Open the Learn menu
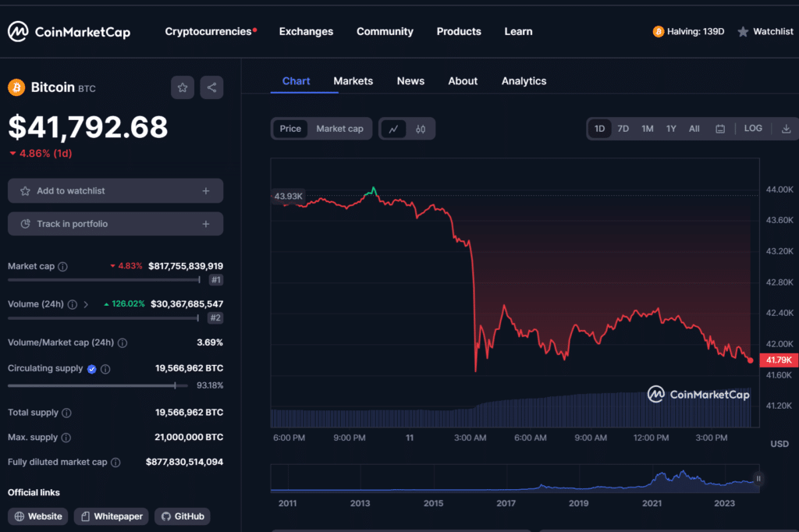 518,32
